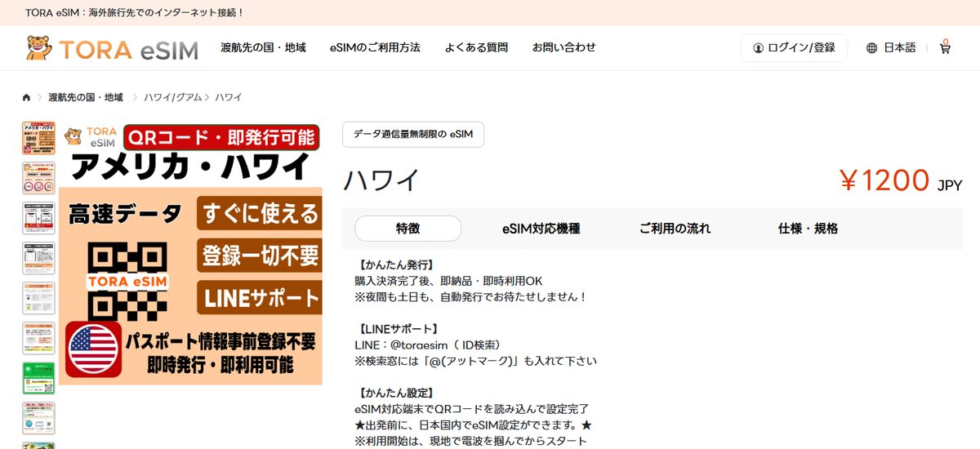Go to home via breadcrumb house icon

[x=26, y=97]
